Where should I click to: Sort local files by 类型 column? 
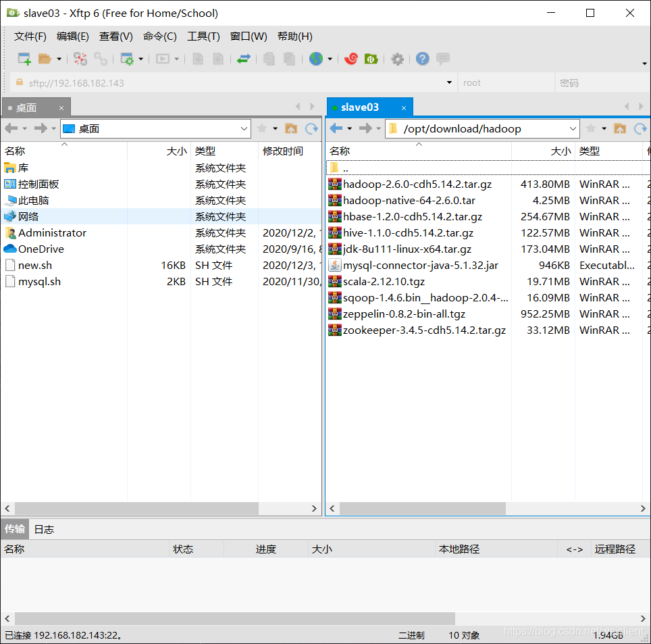pyautogui.click(x=225, y=151)
